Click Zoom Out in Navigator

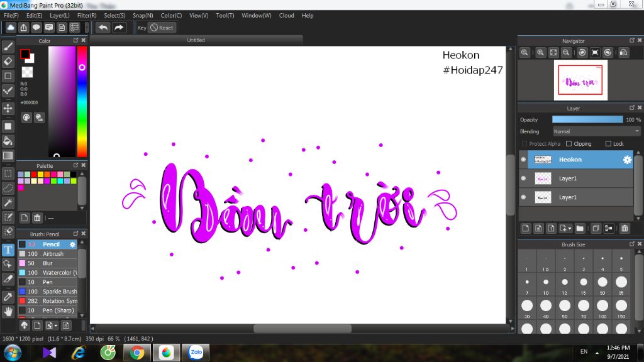coord(566,53)
